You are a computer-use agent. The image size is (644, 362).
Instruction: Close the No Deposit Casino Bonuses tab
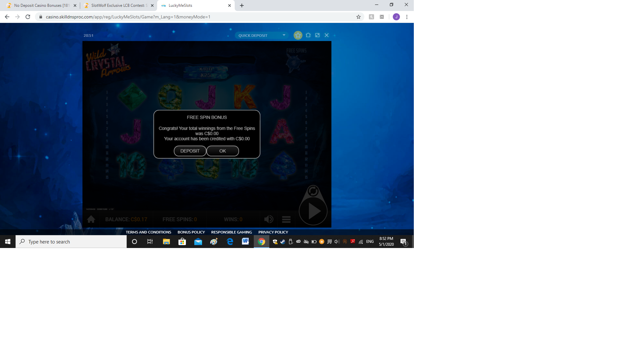click(x=75, y=5)
